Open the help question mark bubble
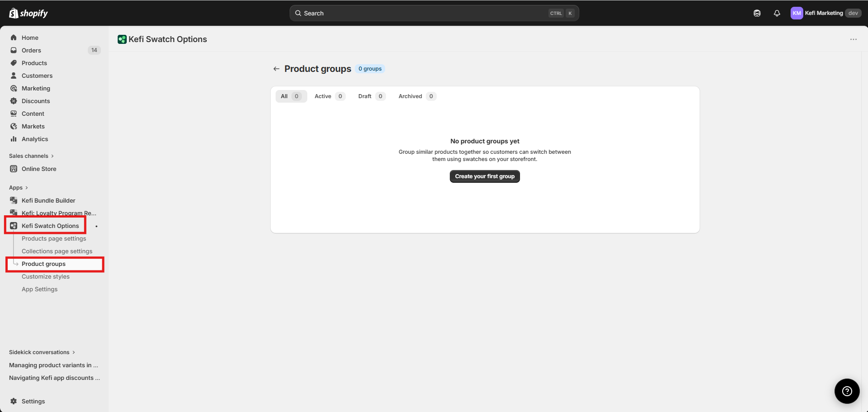Viewport: 868px width, 412px height. pos(847,391)
